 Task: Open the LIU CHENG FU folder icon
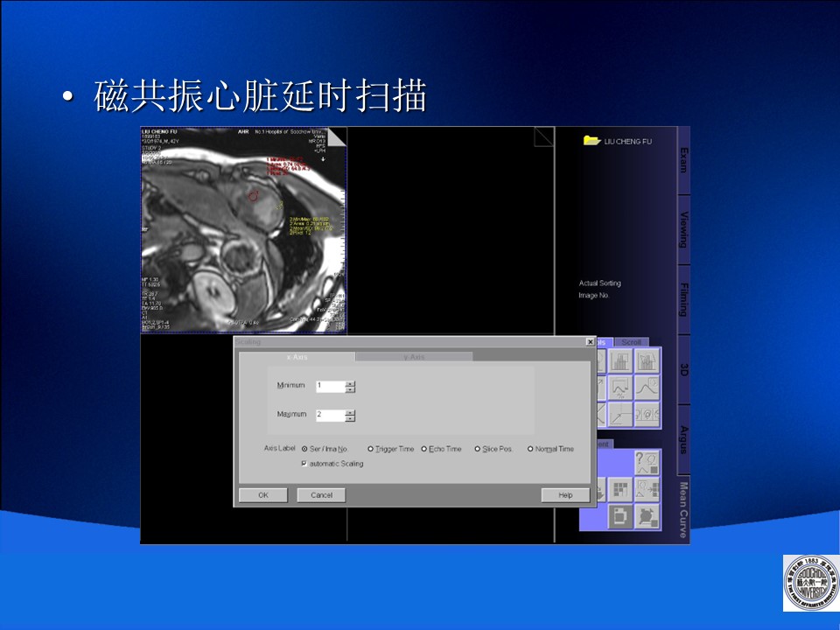point(591,140)
